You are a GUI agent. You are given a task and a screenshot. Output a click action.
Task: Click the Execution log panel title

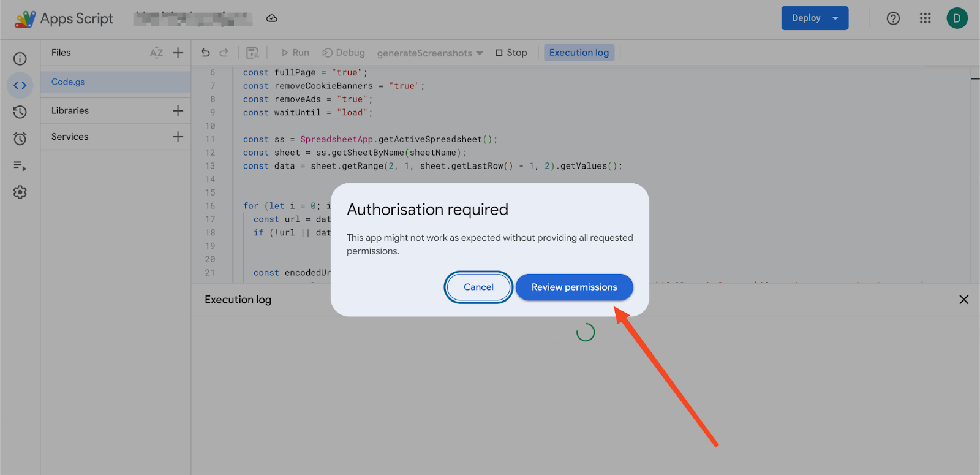[238, 300]
